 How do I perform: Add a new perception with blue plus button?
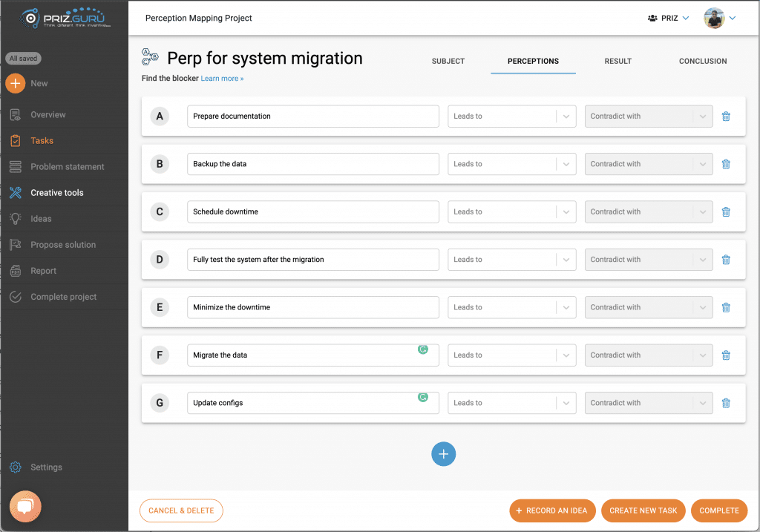pos(443,454)
